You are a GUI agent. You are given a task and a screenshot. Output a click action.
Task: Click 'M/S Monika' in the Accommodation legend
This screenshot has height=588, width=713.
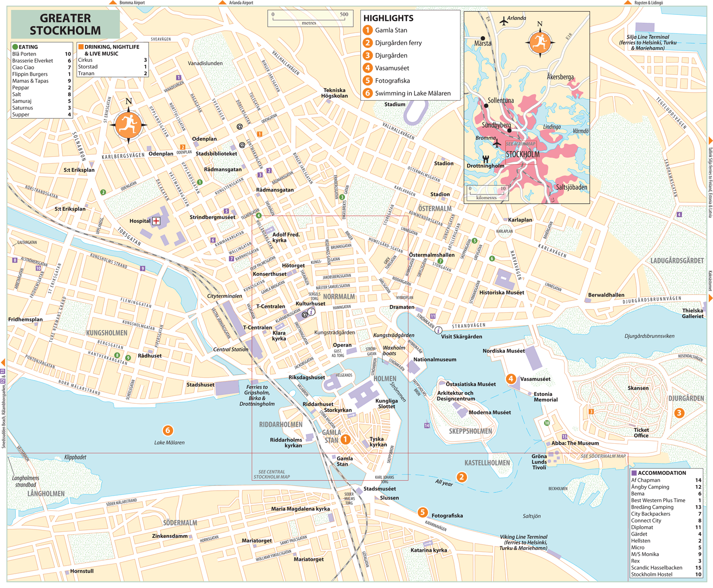pyautogui.click(x=645, y=554)
